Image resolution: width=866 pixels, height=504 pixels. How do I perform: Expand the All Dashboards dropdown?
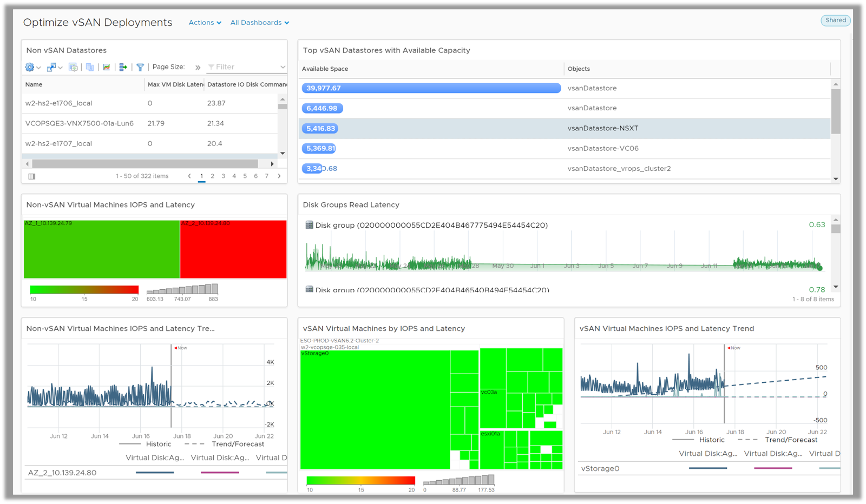(x=259, y=23)
